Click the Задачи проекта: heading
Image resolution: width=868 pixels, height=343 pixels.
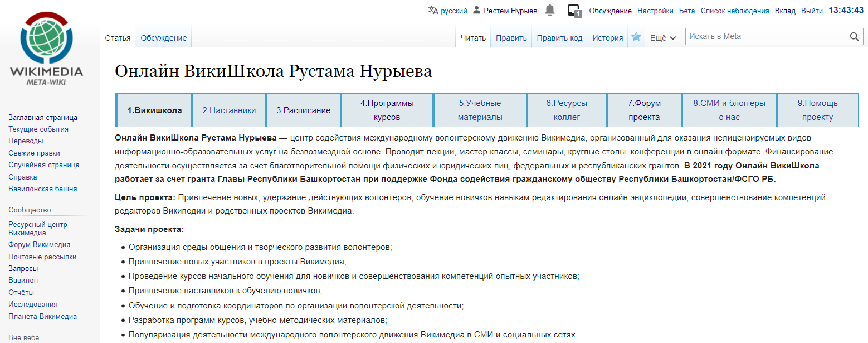point(149,229)
